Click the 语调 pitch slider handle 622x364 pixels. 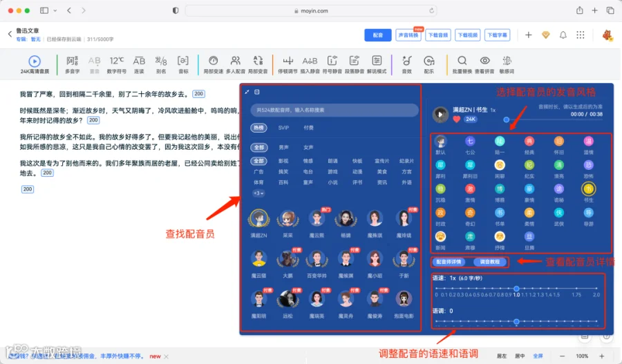pos(516,322)
